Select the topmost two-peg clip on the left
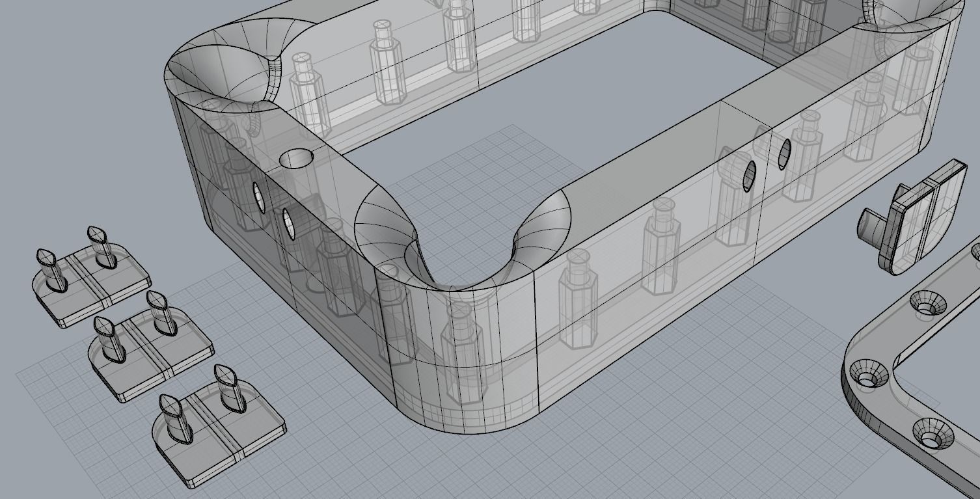Screen dimensions: 980x499 [x=91, y=278]
